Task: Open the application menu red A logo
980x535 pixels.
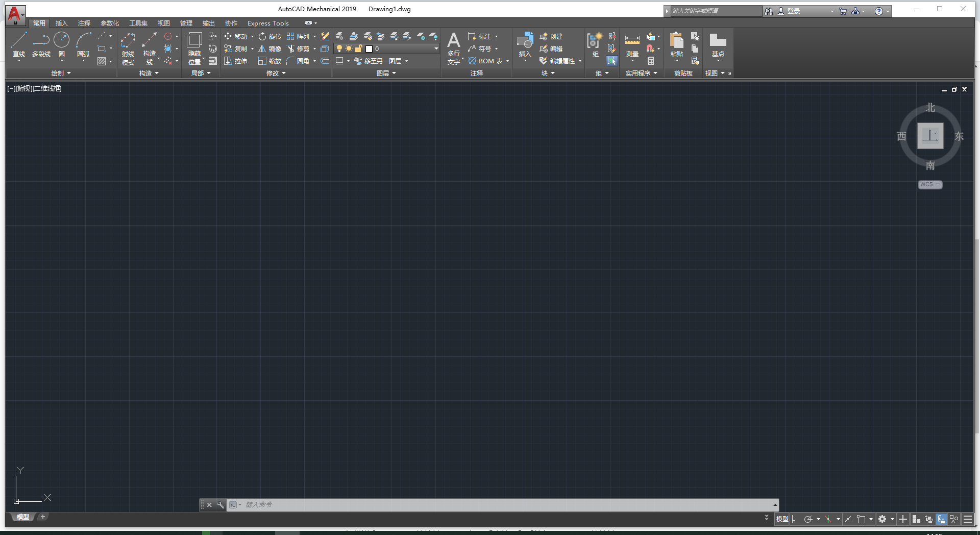Action: (15, 15)
